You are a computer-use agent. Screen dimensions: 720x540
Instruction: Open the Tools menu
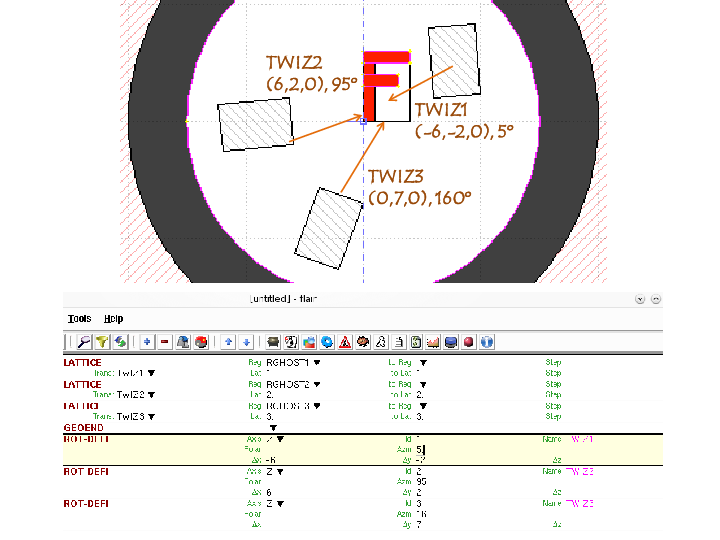coord(79,319)
